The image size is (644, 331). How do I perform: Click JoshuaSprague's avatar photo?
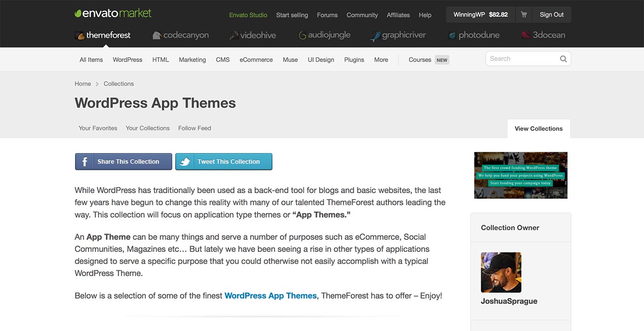tap(501, 272)
